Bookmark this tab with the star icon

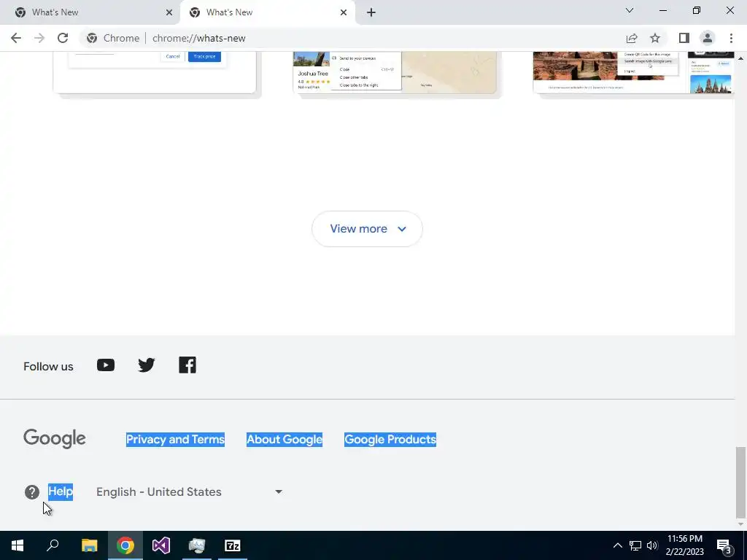655,38
